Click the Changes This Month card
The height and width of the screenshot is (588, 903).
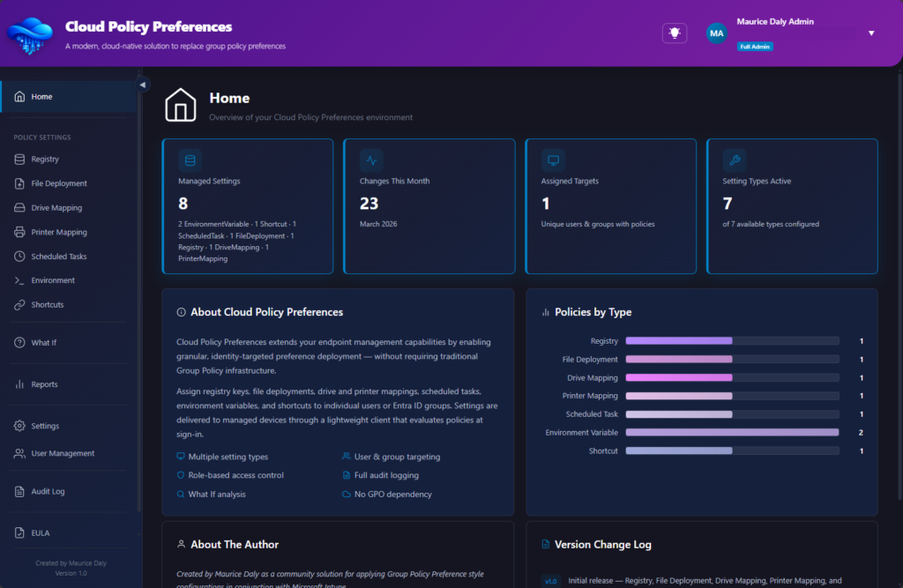tap(429, 206)
